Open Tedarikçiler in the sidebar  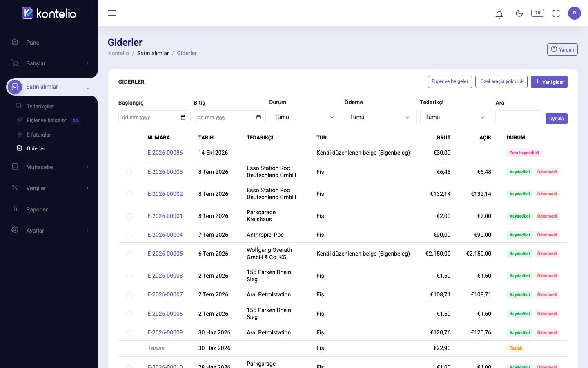coord(40,106)
